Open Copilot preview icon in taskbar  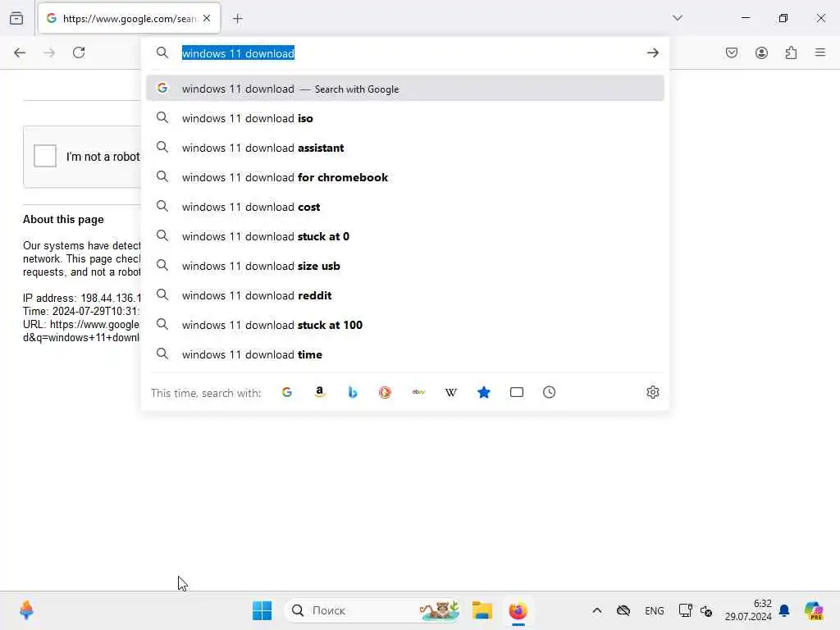coord(814,610)
